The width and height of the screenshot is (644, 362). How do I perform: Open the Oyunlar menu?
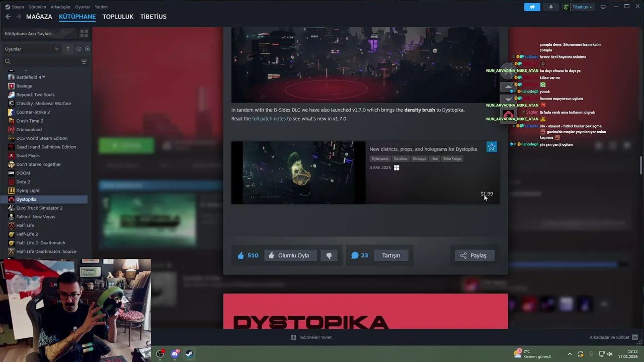click(83, 7)
